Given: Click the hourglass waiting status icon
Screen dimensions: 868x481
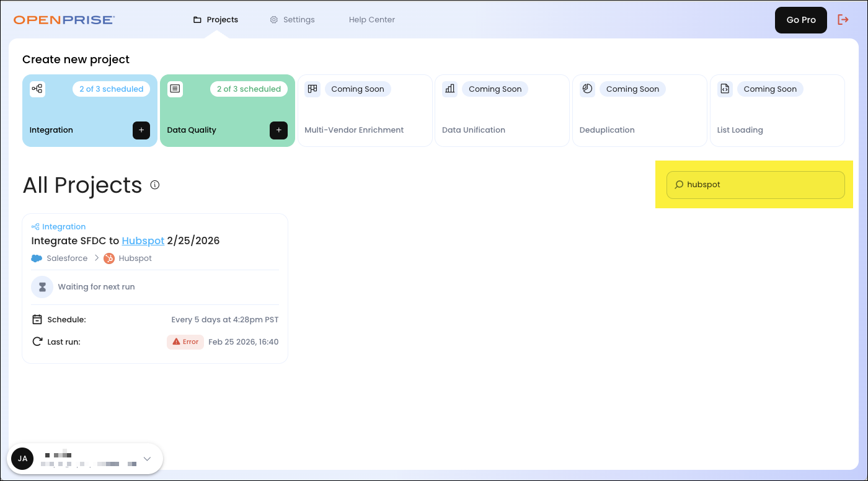Looking at the screenshot, I should 42,287.
